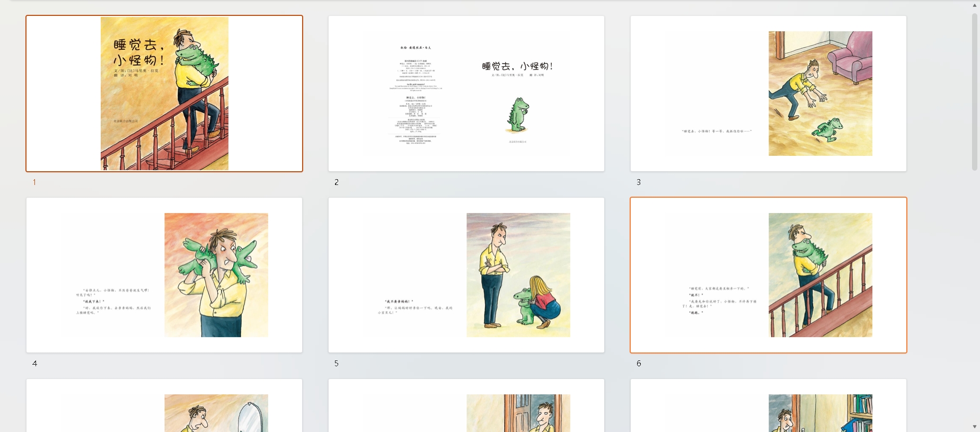This screenshot has width=980, height=432.
Task: Click the scrollbar up arrow
Action: tap(975, 5)
